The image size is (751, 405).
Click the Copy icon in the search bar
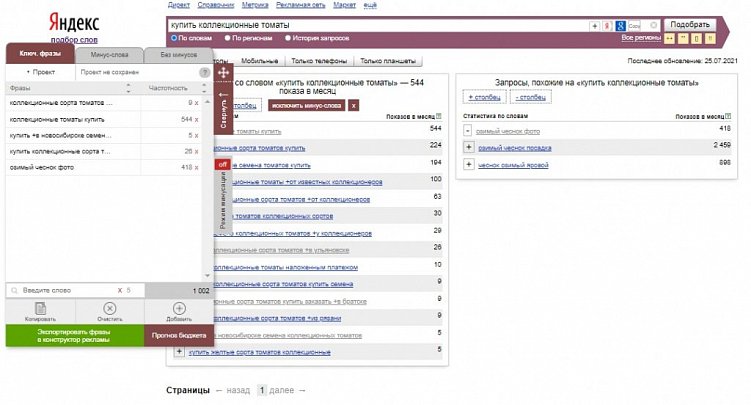(634, 26)
